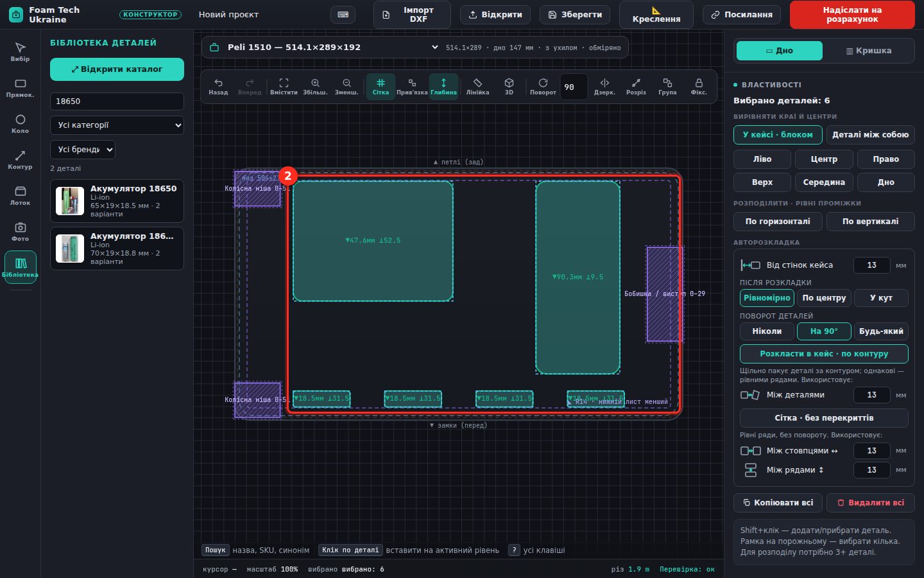Expand the Усі бренди dropdown
924x578 pixels.
pos(83,150)
